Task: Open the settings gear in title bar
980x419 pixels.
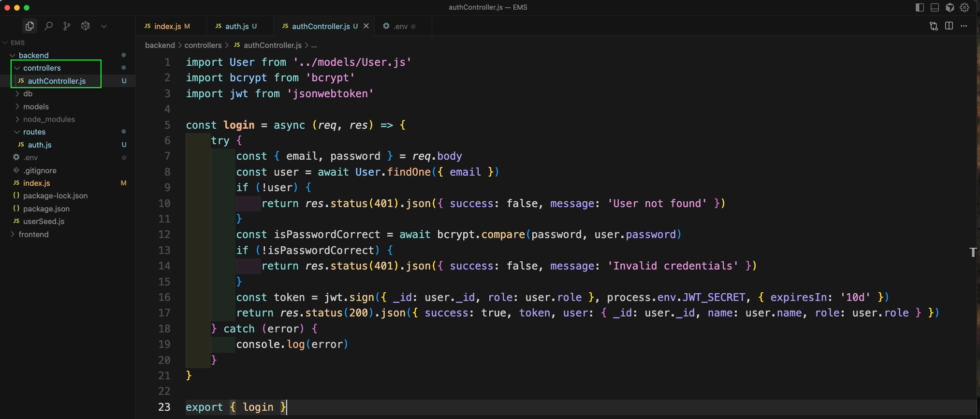Action: [965, 7]
